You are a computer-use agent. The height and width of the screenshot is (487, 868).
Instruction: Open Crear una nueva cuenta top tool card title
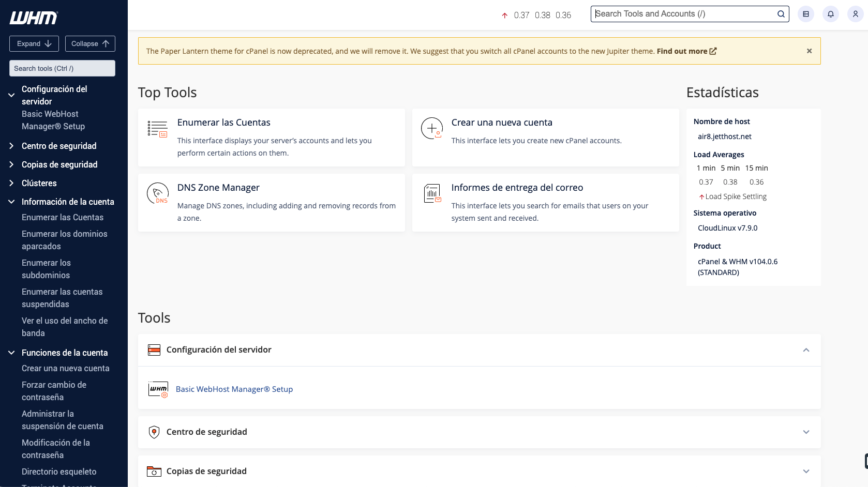(x=502, y=123)
